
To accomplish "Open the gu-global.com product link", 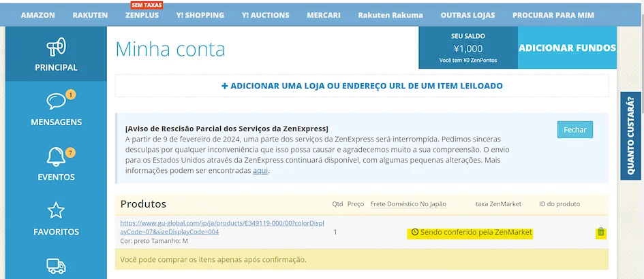I will coord(222,227).
